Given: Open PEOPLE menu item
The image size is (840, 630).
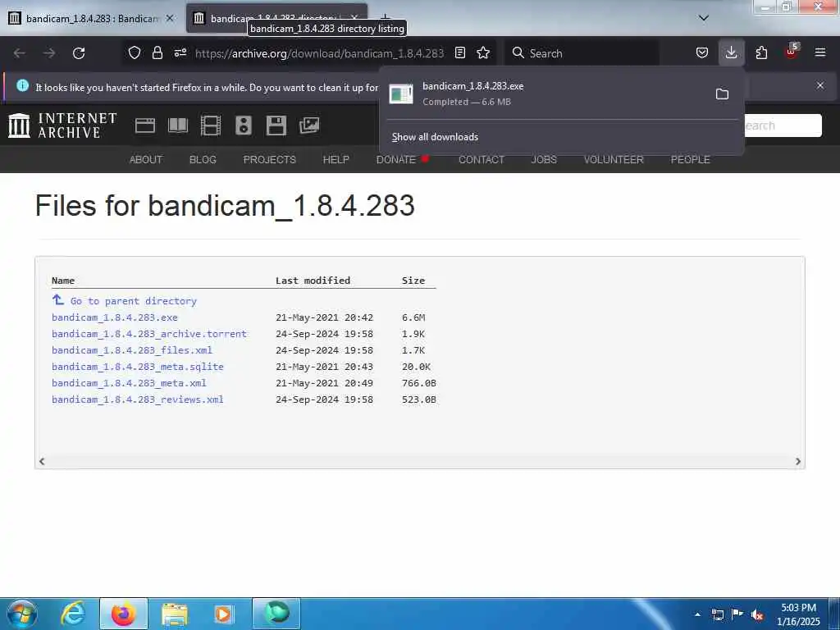Looking at the screenshot, I should pyautogui.click(x=690, y=160).
